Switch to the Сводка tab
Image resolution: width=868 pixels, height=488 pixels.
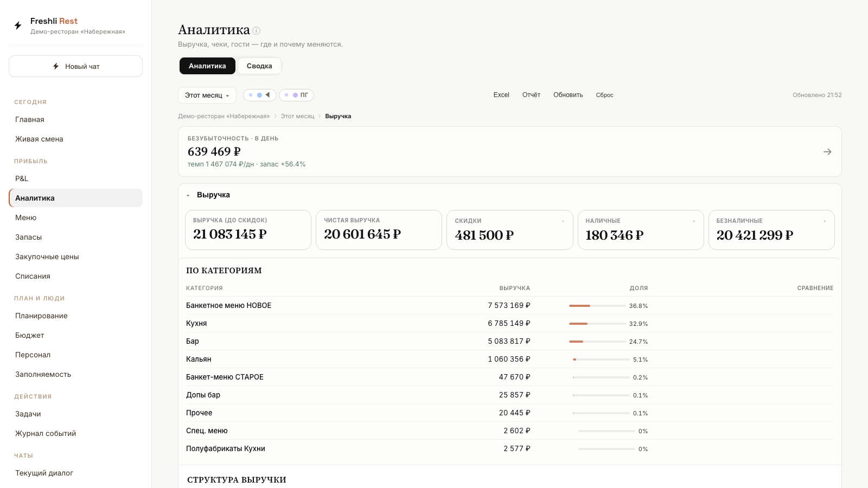(x=259, y=66)
